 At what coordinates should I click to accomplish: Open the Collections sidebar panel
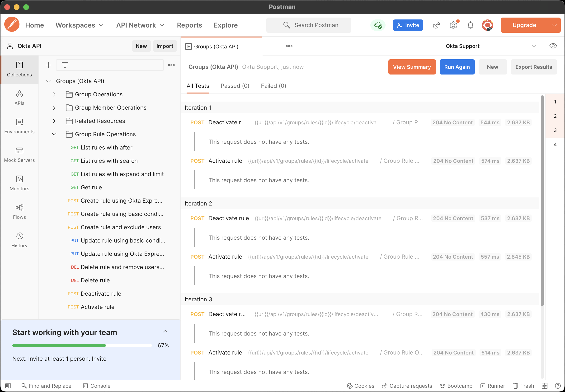pos(19,70)
